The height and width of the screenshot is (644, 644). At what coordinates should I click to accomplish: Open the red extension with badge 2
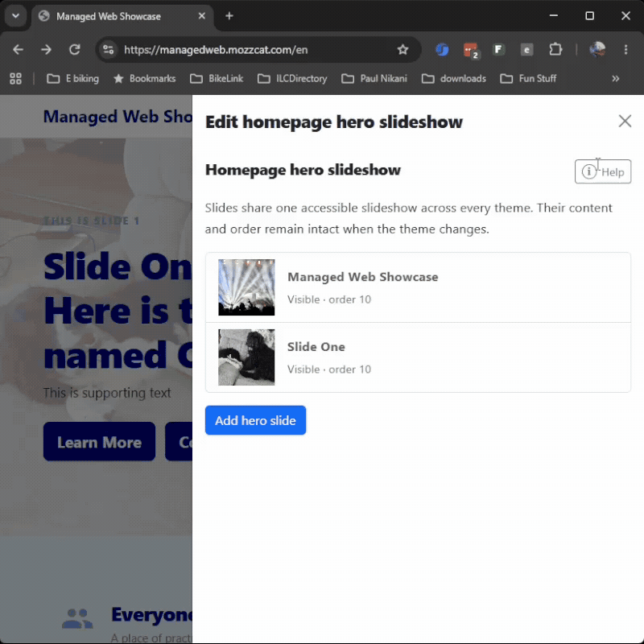click(x=471, y=50)
